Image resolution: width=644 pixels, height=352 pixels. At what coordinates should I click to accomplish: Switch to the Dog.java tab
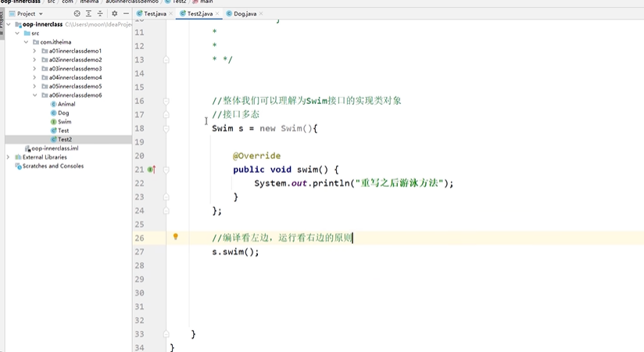coord(244,13)
